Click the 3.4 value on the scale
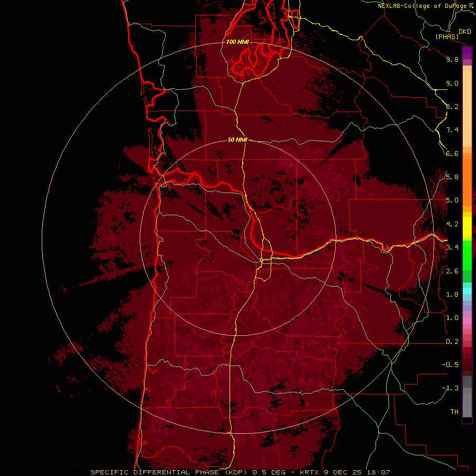This screenshot has height=476, width=476. (452, 248)
